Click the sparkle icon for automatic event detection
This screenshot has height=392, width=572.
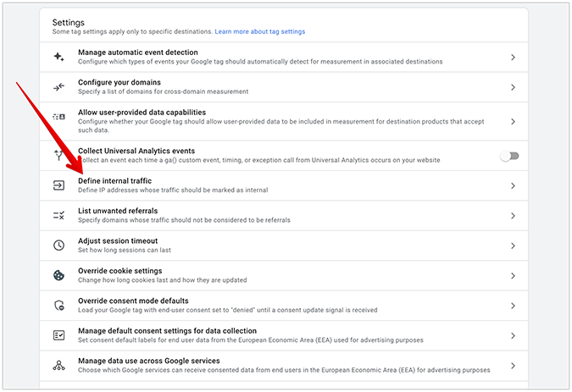pyautogui.click(x=58, y=57)
